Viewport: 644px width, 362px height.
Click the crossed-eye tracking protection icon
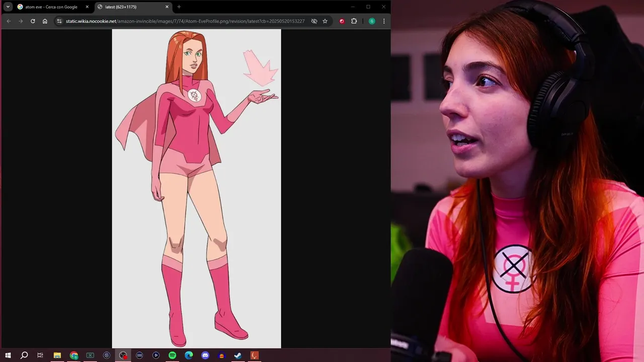pos(314,21)
